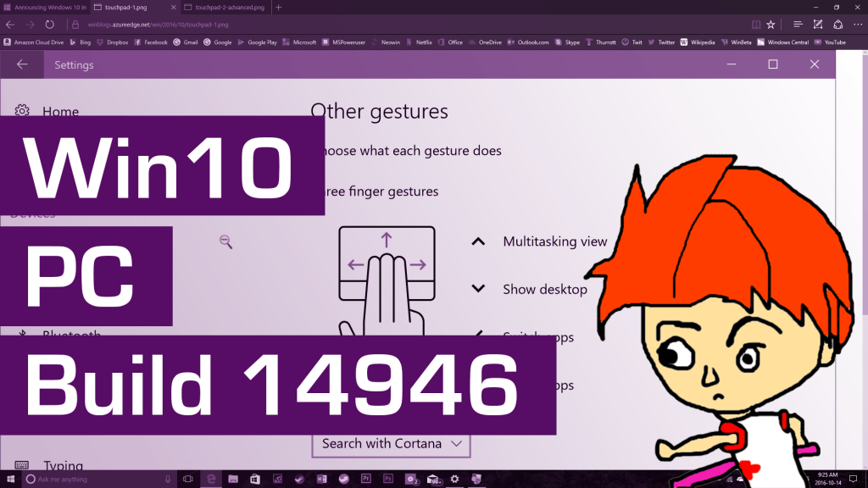Go back in the Edge browser
Viewport: 868px width, 488px height.
(x=10, y=25)
